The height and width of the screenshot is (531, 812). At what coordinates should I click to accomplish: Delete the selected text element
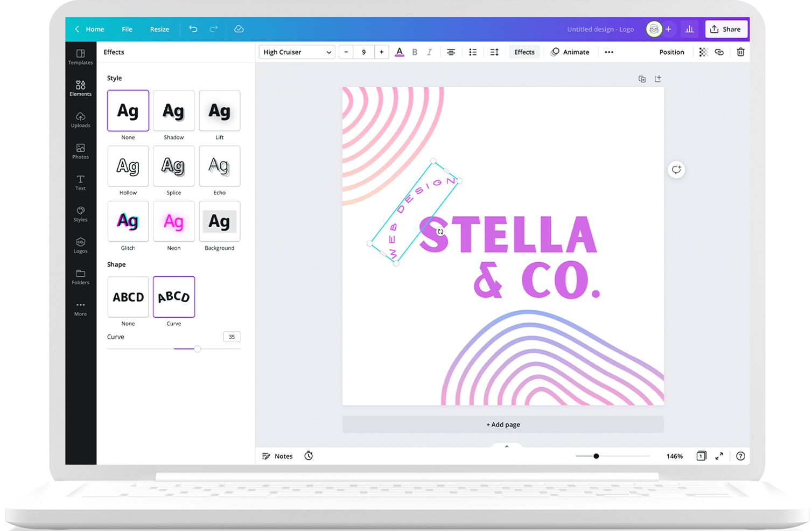click(x=740, y=52)
